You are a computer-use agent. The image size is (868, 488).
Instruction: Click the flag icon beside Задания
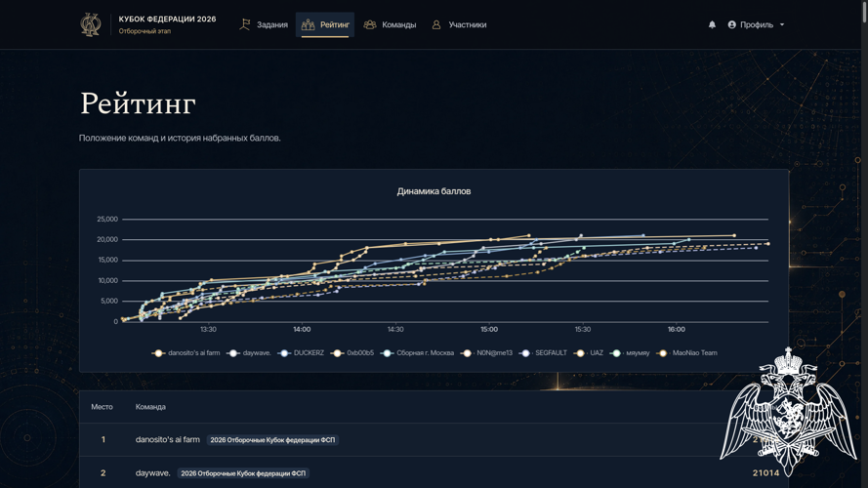pyautogui.click(x=245, y=25)
